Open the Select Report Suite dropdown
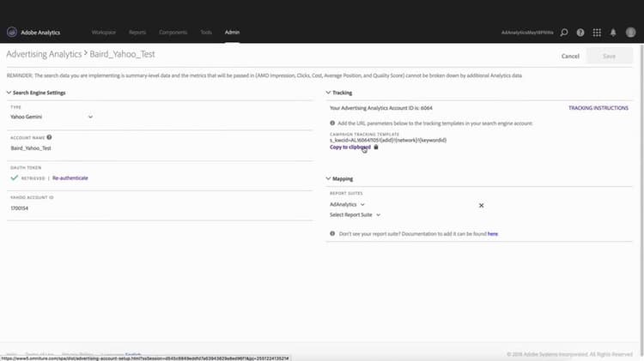The image size is (644, 361). click(x=355, y=215)
